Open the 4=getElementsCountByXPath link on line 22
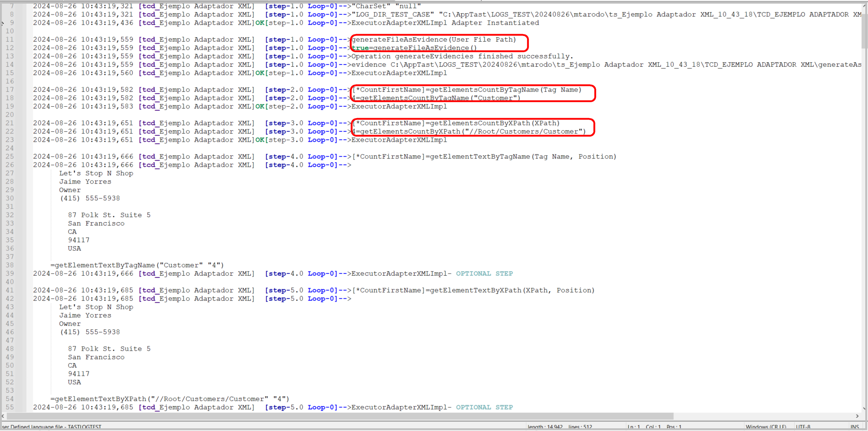The image size is (868, 431). (x=468, y=131)
